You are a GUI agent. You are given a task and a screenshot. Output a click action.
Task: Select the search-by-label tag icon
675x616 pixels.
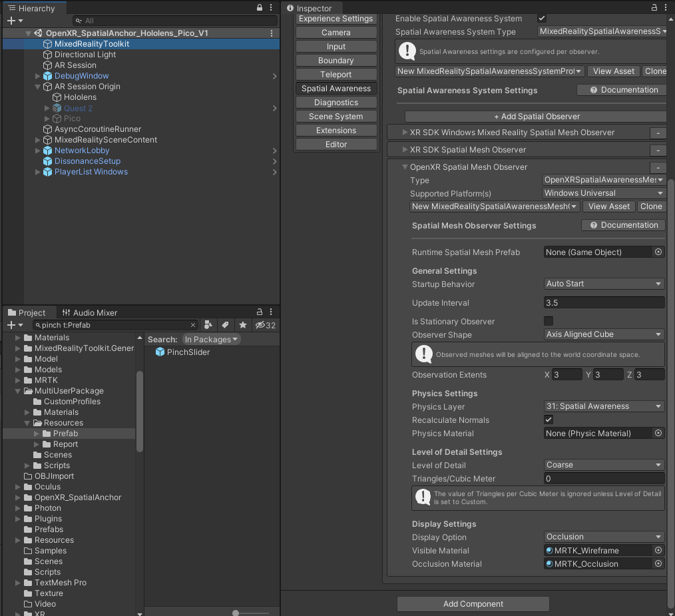tap(225, 325)
